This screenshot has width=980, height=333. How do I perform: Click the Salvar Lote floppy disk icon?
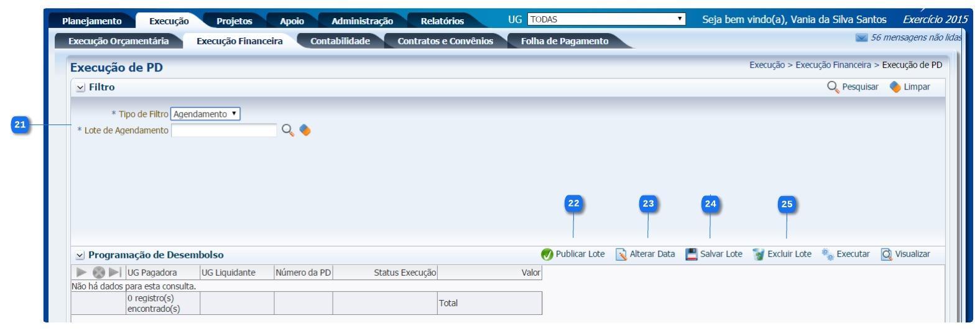691,255
